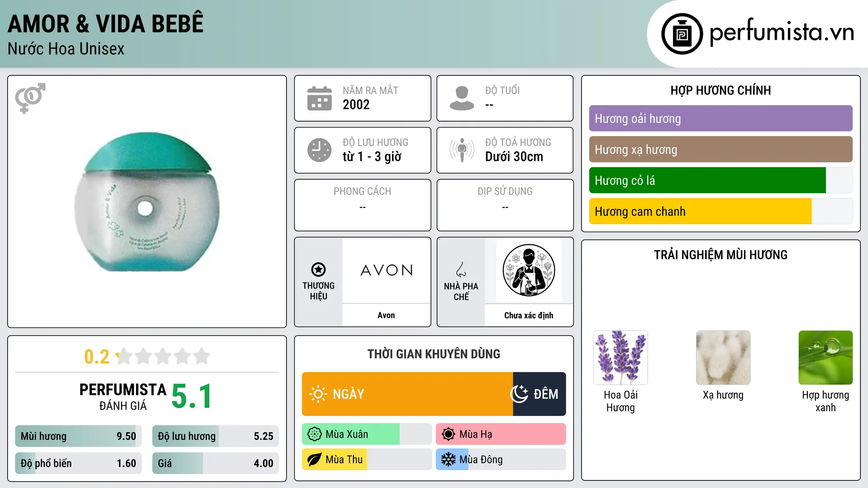Click the Hương cam chanh yellow bar

pos(700,211)
